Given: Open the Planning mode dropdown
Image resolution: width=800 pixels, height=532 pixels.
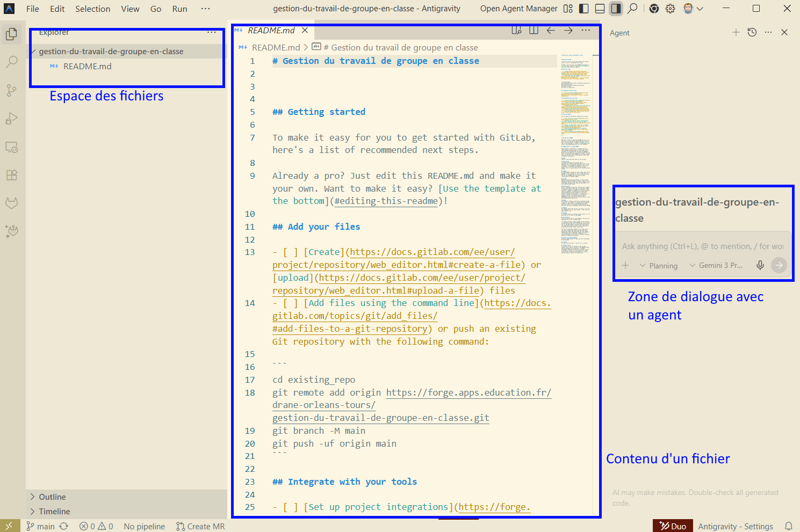Looking at the screenshot, I should point(659,266).
